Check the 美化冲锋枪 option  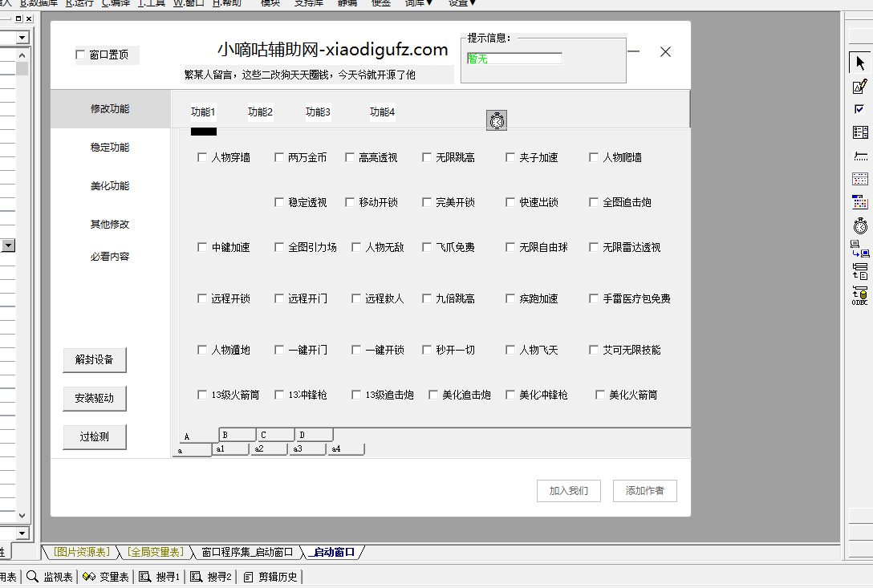click(x=510, y=395)
